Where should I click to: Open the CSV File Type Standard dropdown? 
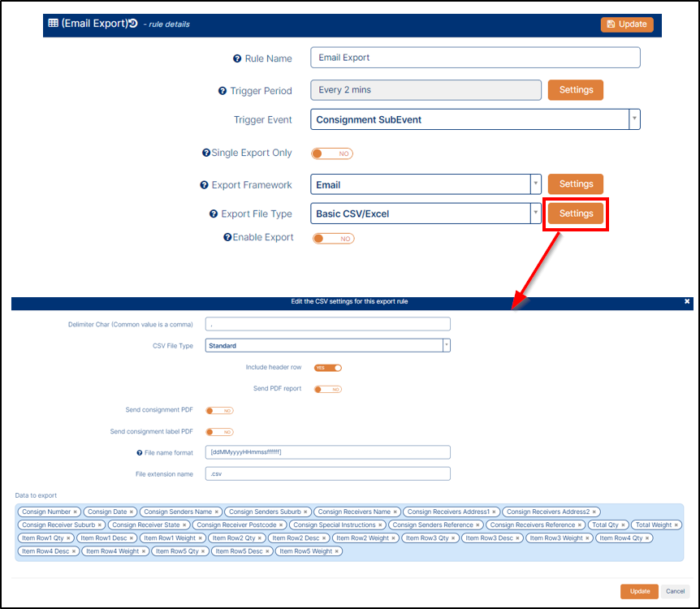(328, 345)
